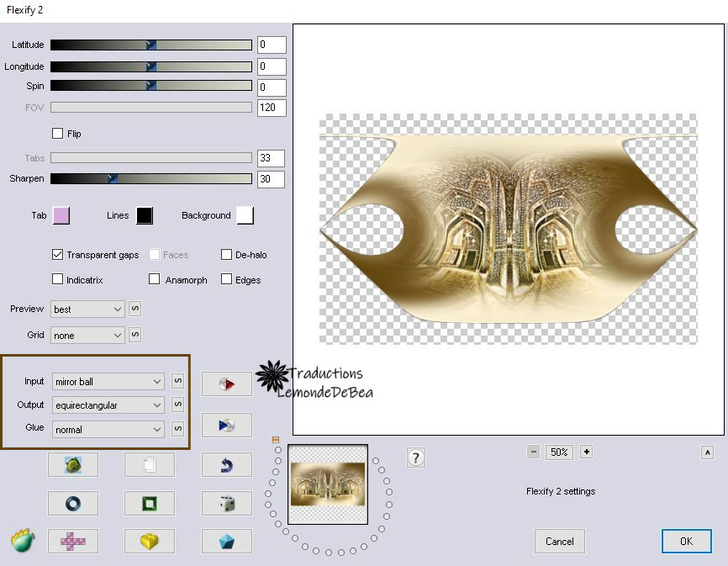Viewport: 728px width, 566px height.
Task: Click the pink cross cube-map button
Action: 73,541
